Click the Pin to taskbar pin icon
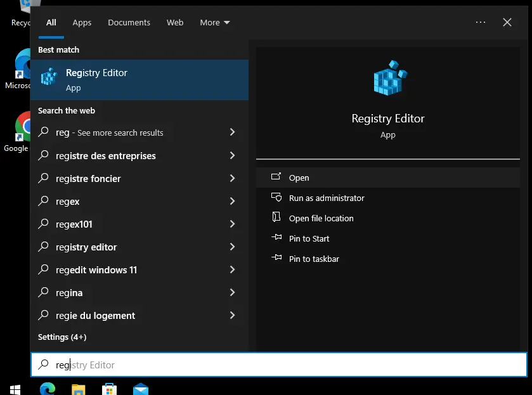Image resolution: width=532 pixels, height=395 pixels. (x=276, y=257)
